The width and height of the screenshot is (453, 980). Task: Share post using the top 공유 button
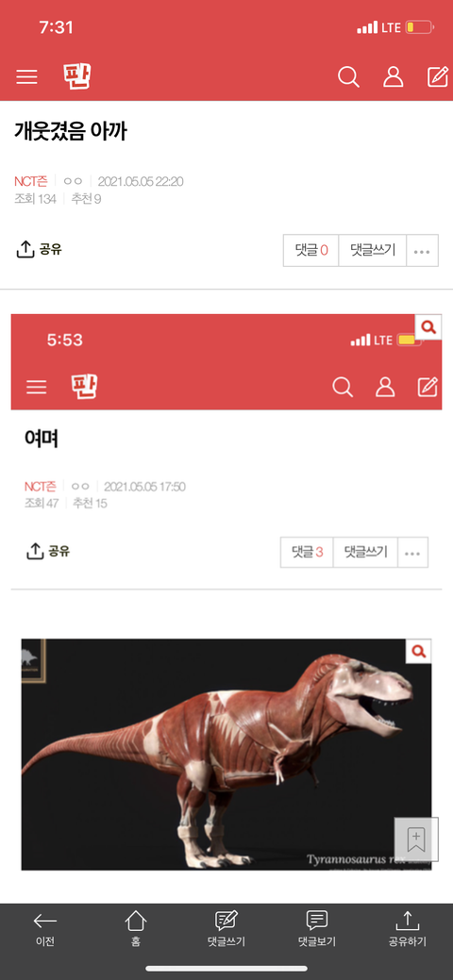(39, 249)
